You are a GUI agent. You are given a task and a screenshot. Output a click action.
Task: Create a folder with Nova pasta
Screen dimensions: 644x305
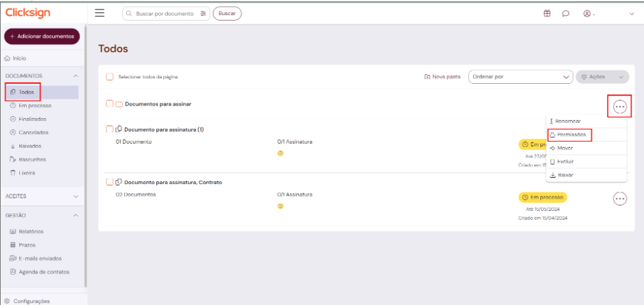pyautogui.click(x=443, y=77)
